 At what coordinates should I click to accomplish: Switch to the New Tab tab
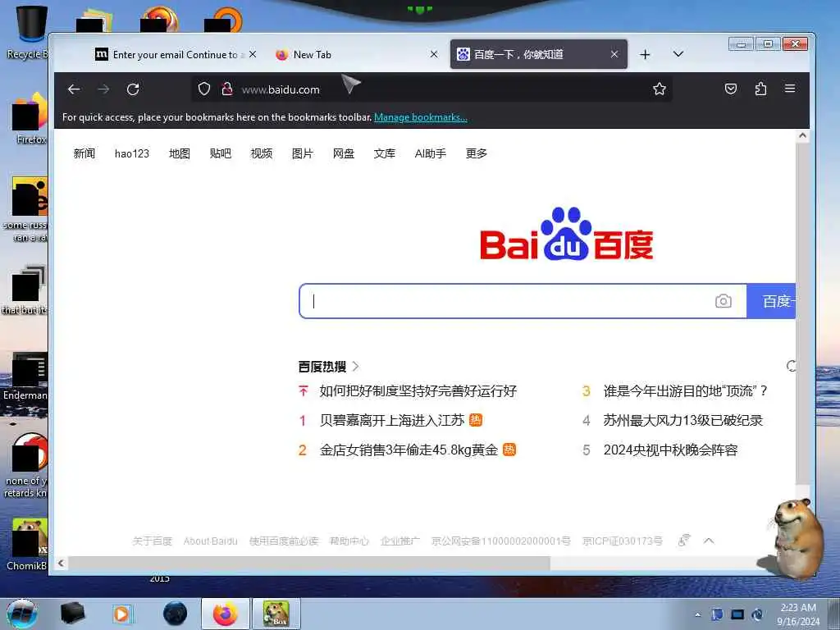tap(356, 55)
